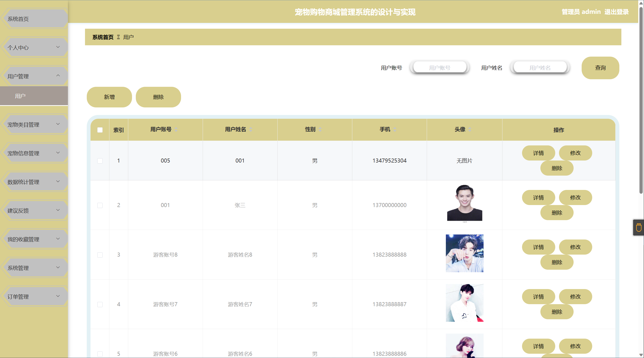Expand the 建议反馈 chevron

click(x=58, y=210)
